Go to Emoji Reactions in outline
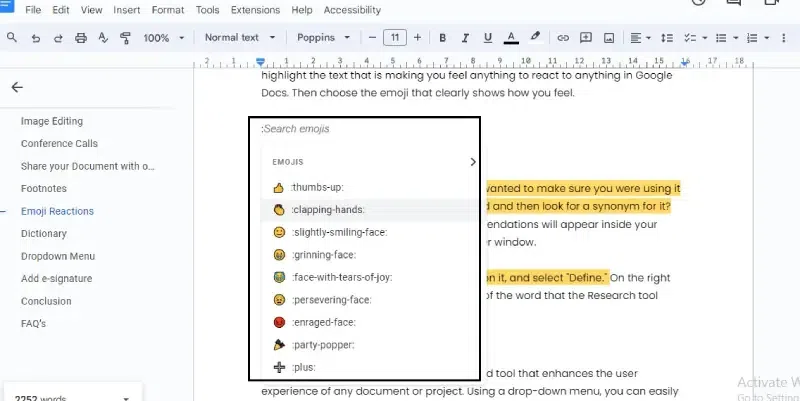800x401 pixels. 57,211
